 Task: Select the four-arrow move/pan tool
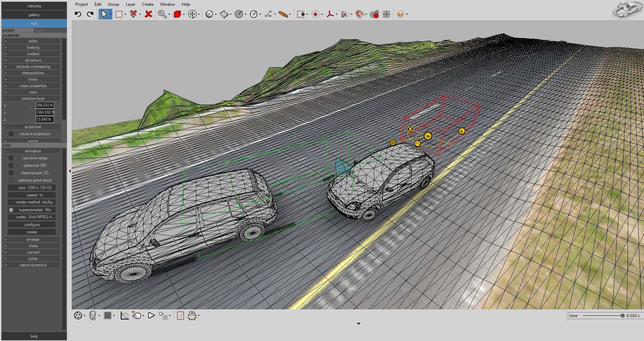click(192, 14)
